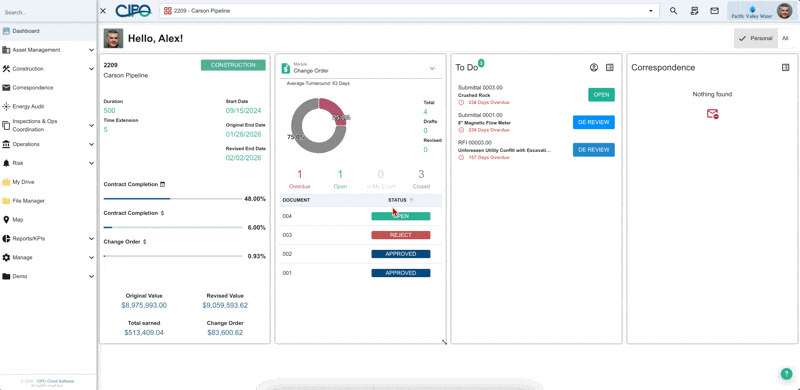
Task: Click the magnifier search icon in header
Action: pos(673,11)
